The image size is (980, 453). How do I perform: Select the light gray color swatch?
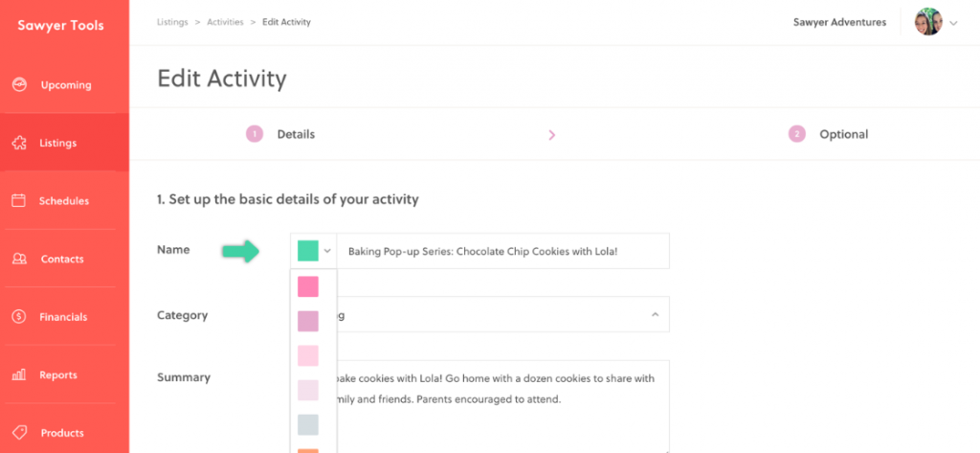[x=308, y=424]
